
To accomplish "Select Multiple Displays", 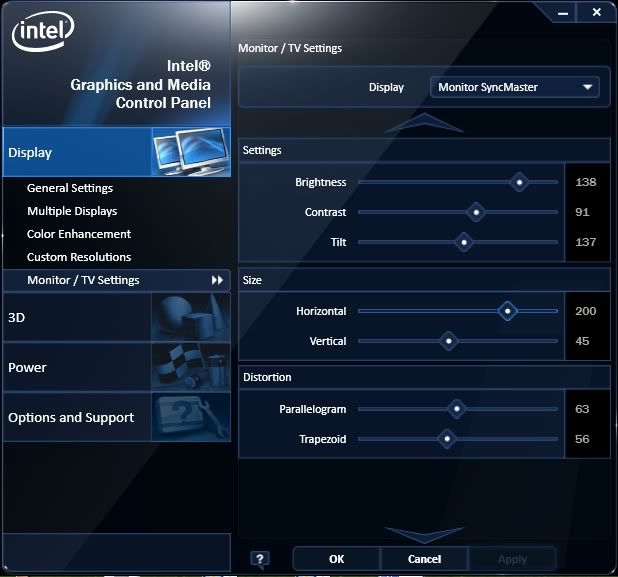I will (72, 211).
